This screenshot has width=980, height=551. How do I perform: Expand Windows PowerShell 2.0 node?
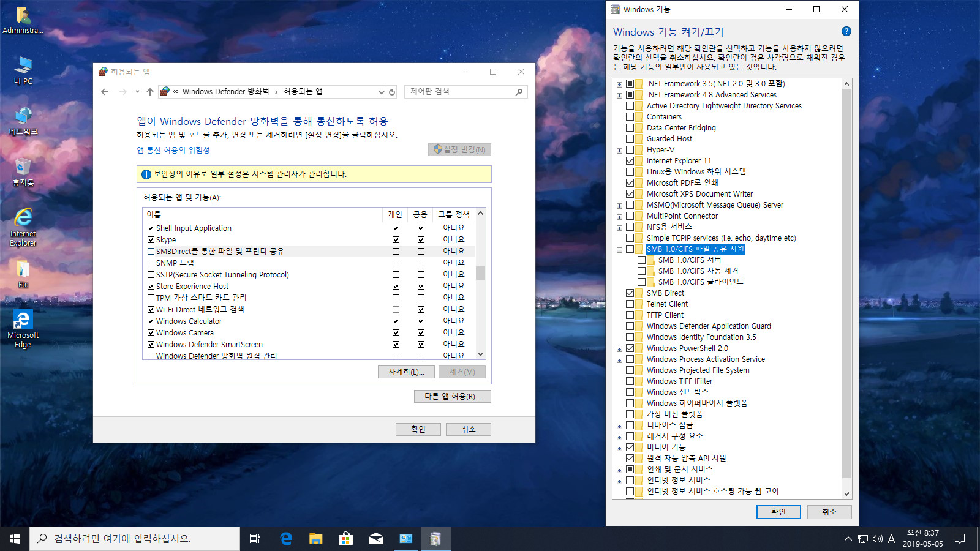tap(619, 348)
